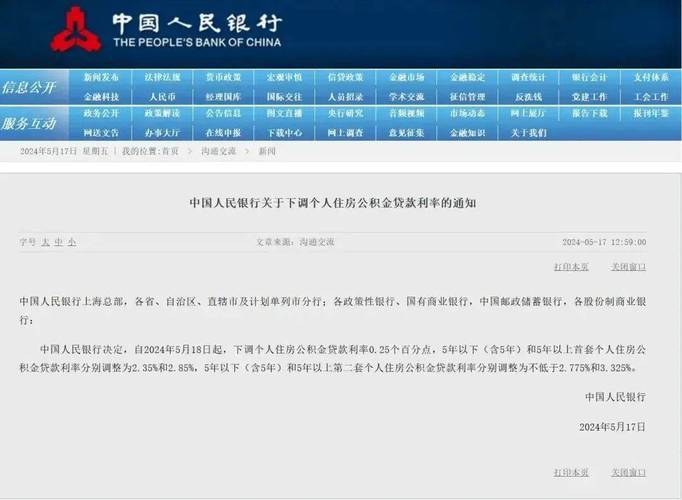Click the THE PEOPLE'S BANK OF CHINA header text
682x500 pixels.
[197, 42]
